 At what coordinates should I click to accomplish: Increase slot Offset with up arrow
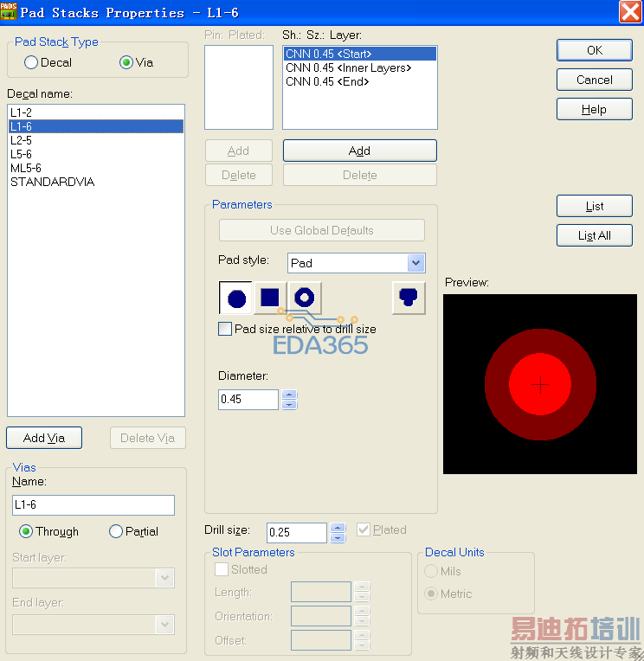(362, 635)
